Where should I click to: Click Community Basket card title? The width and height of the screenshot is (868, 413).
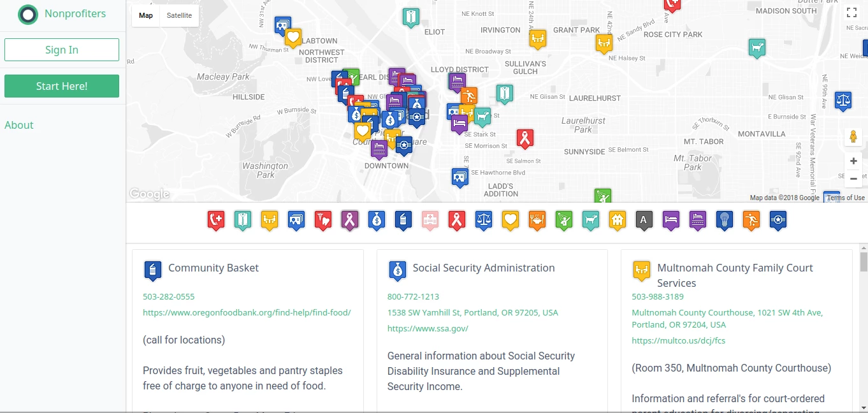pyautogui.click(x=213, y=268)
